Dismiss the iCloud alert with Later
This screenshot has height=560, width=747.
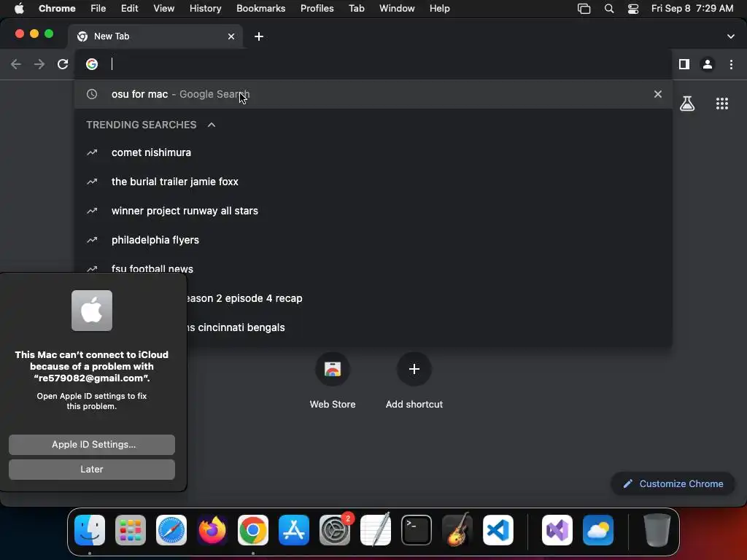92,470
